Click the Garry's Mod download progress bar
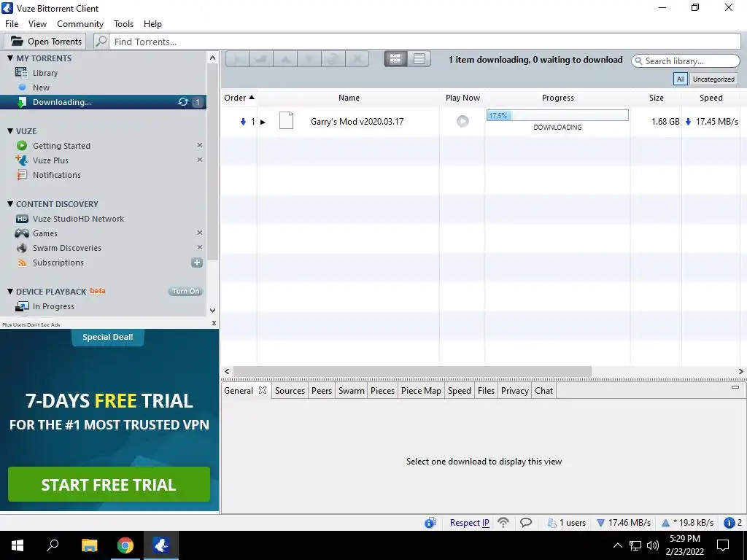The width and height of the screenshot is (747, 560). click(x=557, y=115)
